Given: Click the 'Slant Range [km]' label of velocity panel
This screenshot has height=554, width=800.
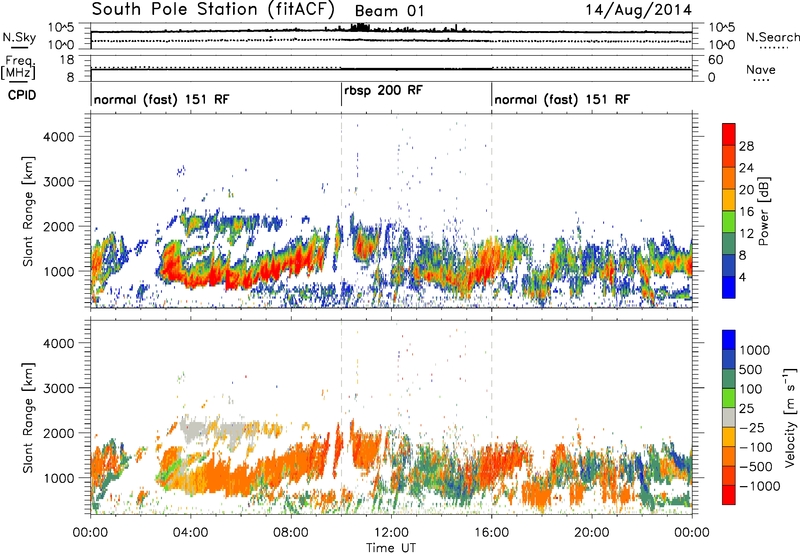Looking at the screenshot, I should click(28, 418).
